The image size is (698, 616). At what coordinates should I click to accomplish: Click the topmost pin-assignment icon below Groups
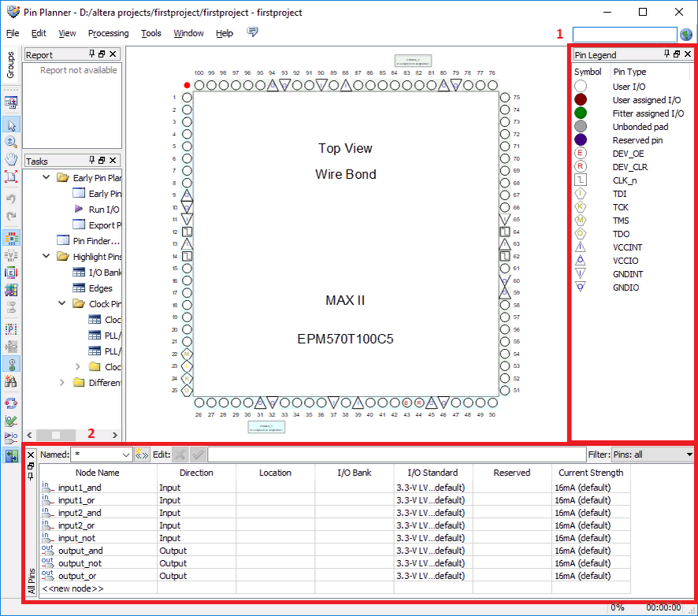point(11,103)
